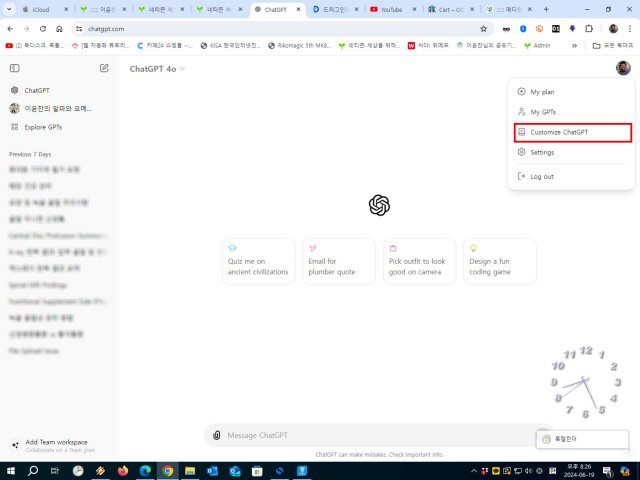Screen dimensions: 640x480
Task: Click the attach file paperclip icon
Action: point(217,435)
